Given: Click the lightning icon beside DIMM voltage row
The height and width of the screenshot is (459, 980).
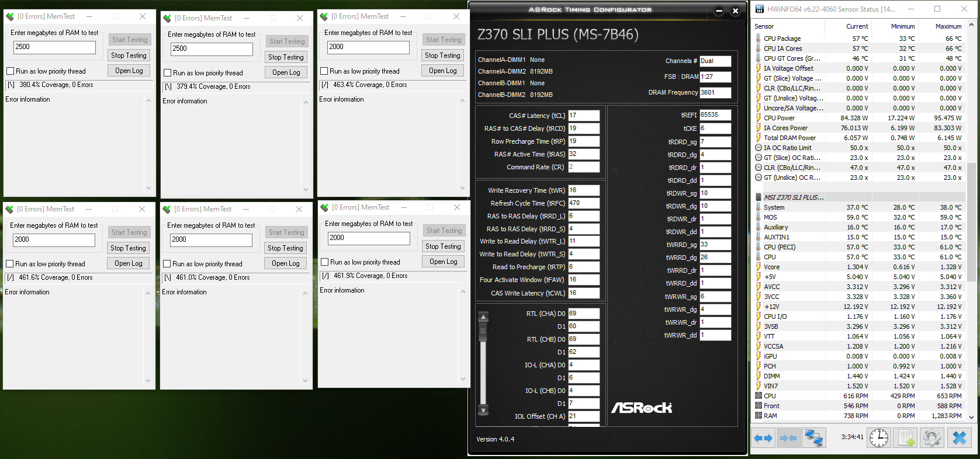Looking at the screenshot, I should pos(759,376).
